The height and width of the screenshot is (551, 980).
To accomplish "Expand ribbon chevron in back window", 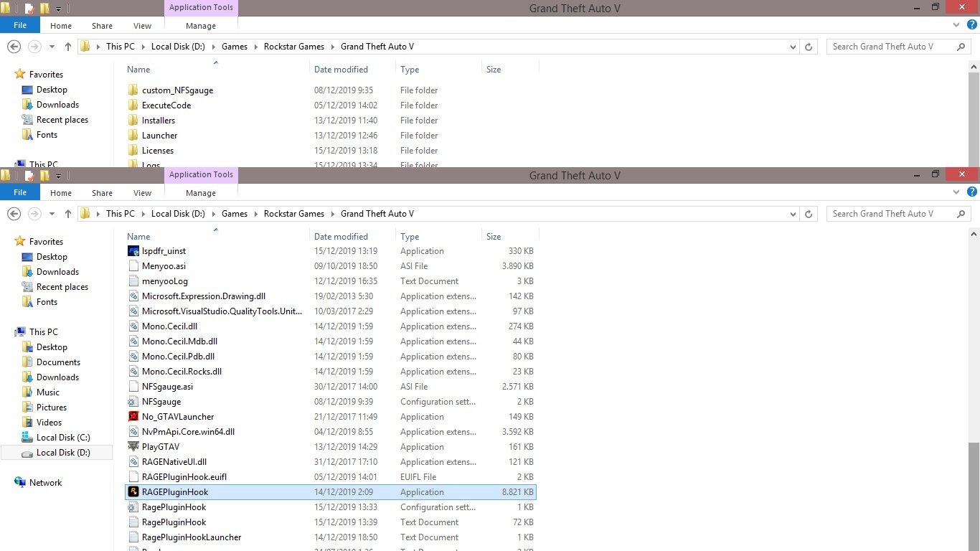I will [x=956, y=25].
